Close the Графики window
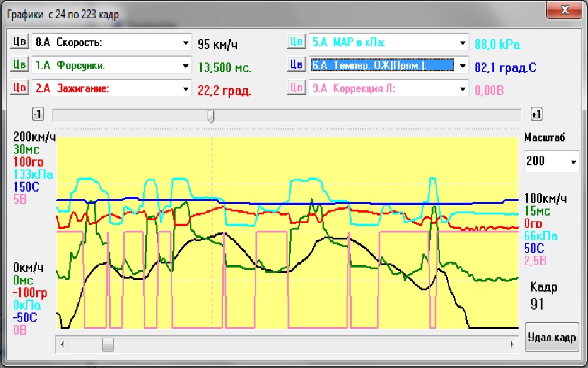Image resolution: width=588 pixels, height=368 pixels. point(563,11)
